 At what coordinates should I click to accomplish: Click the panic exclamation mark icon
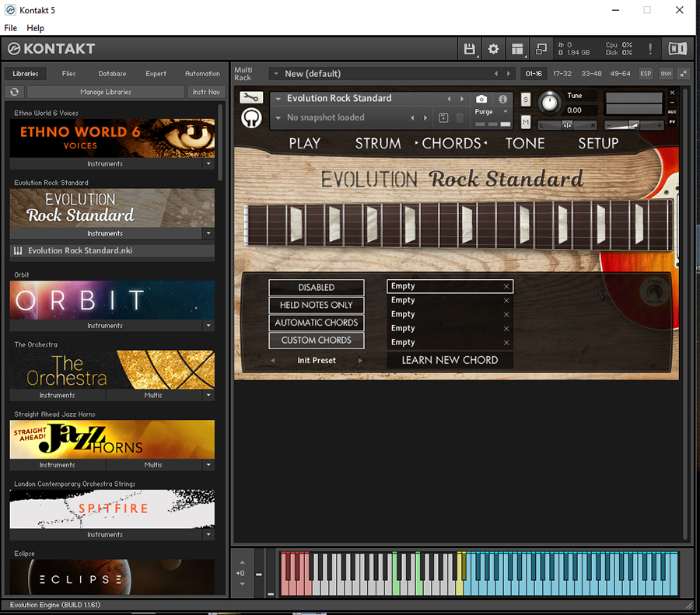click(x=650, y=49)
